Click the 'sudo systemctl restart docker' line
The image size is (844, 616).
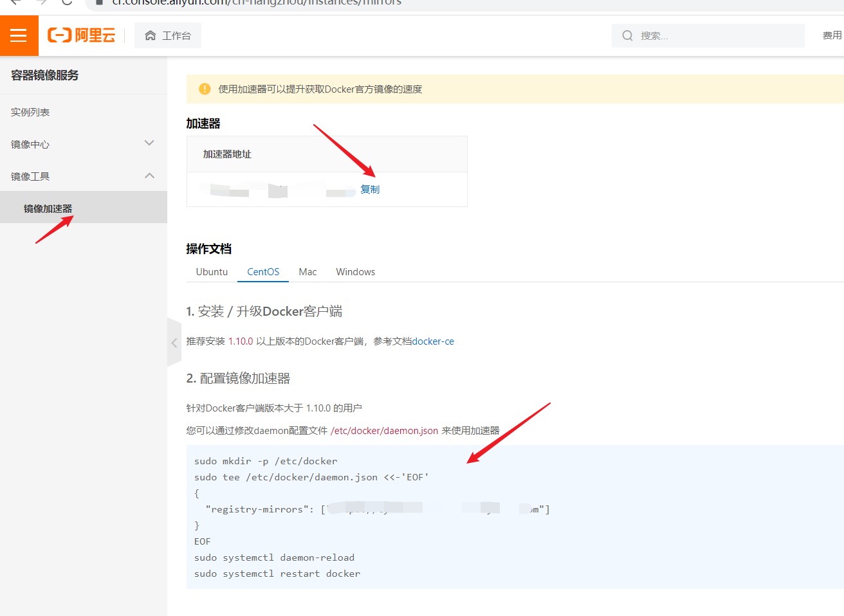[277, 574]
